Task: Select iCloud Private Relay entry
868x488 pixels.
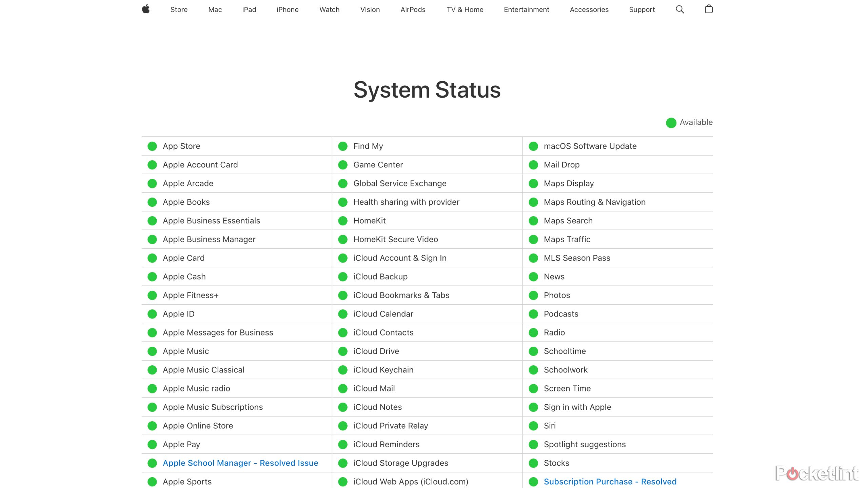Action: point(427,426)
